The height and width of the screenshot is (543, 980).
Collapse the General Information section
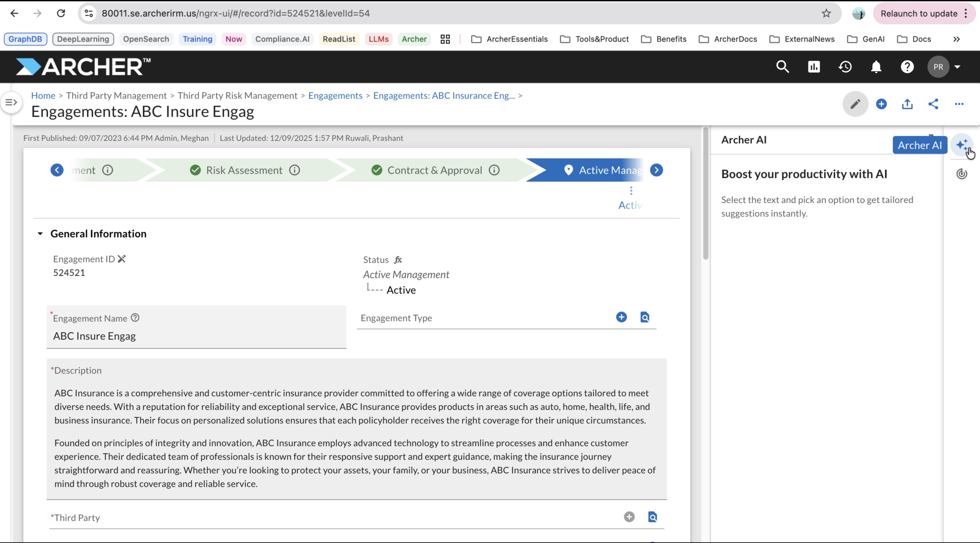click(x=41, y=234)
